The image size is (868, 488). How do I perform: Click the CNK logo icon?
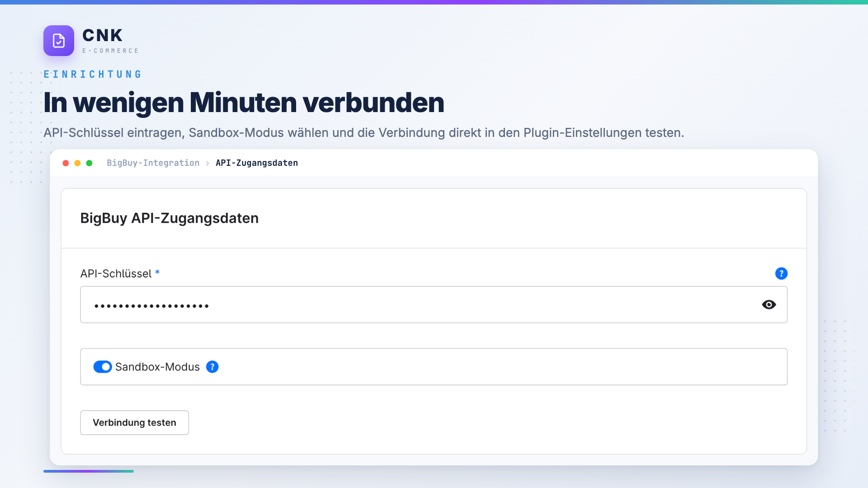[59, 41]
